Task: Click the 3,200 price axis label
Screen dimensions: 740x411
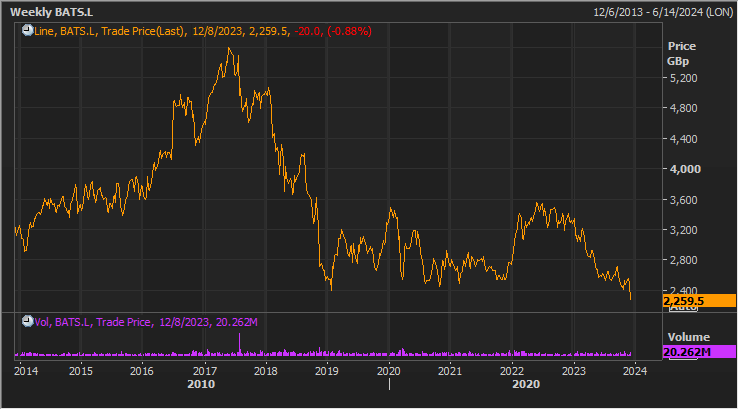Action: pyautogui.click(x=683, y=230)
